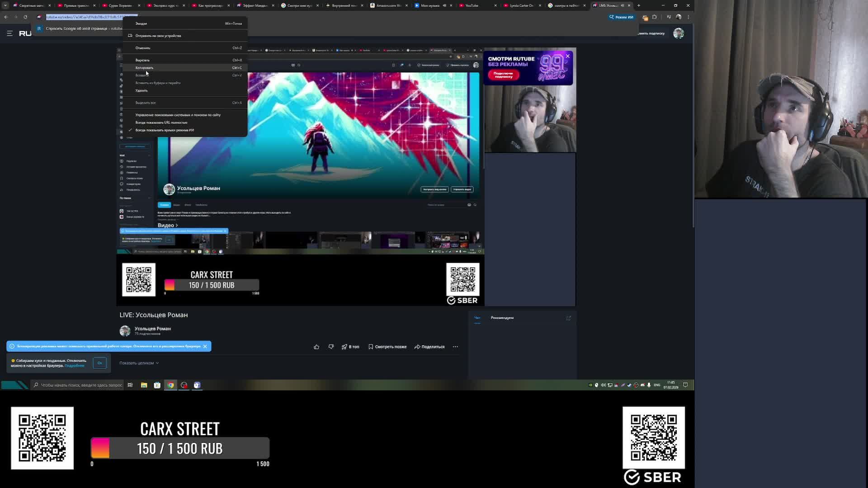Screen dimensions: 868x488
Task: Switch to the 'Рекомендуем' tab
Action: 502,318
